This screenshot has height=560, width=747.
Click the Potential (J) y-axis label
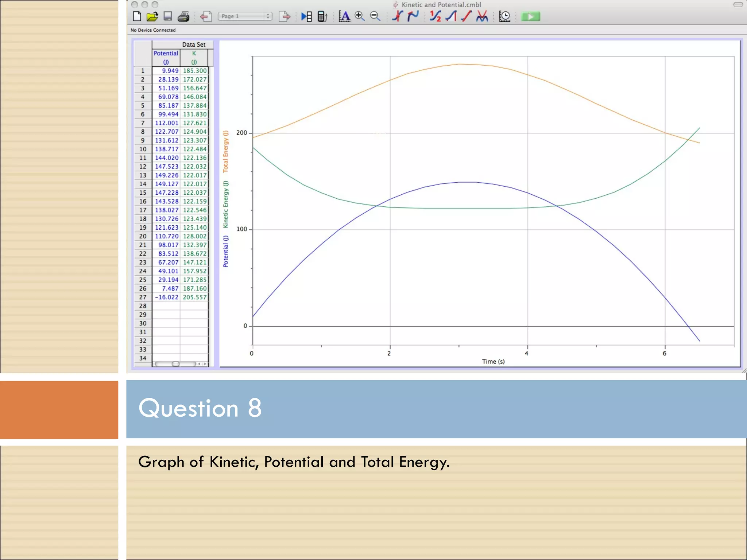point(226,251)
